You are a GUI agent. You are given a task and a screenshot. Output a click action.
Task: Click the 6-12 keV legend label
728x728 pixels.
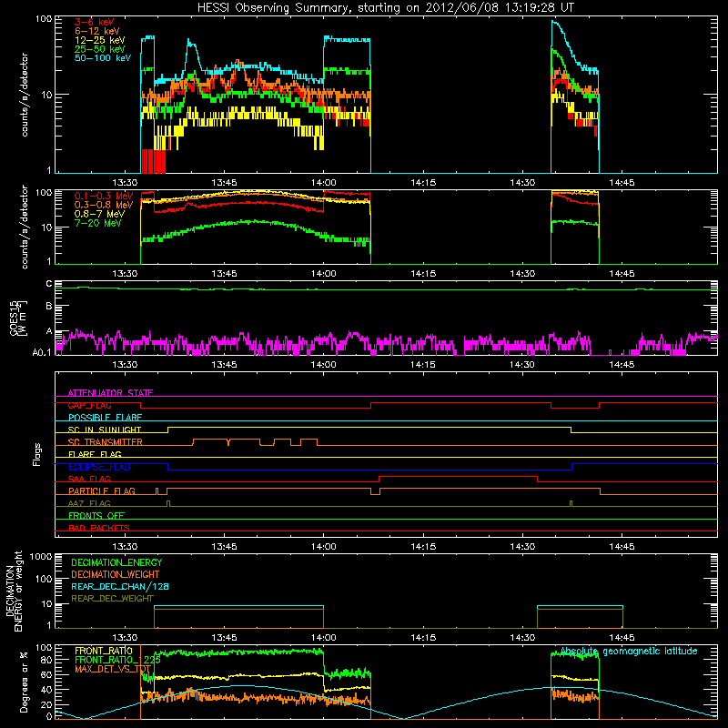tap(97, 31)
